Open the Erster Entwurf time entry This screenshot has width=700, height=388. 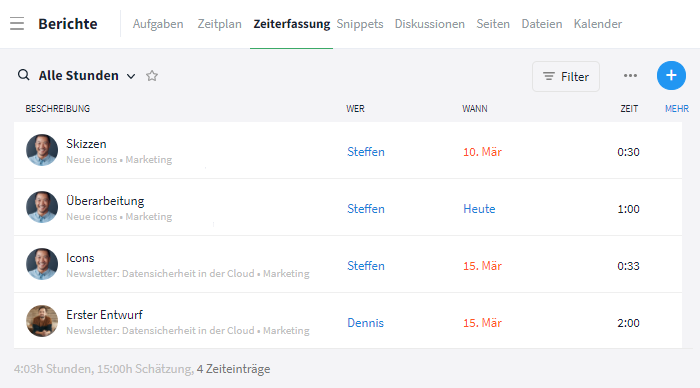tap(104, 315)
